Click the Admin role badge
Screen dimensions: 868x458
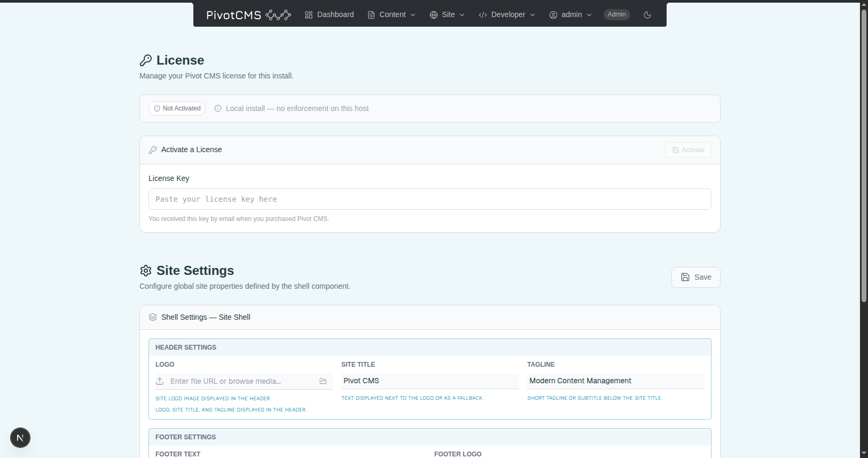617,14
